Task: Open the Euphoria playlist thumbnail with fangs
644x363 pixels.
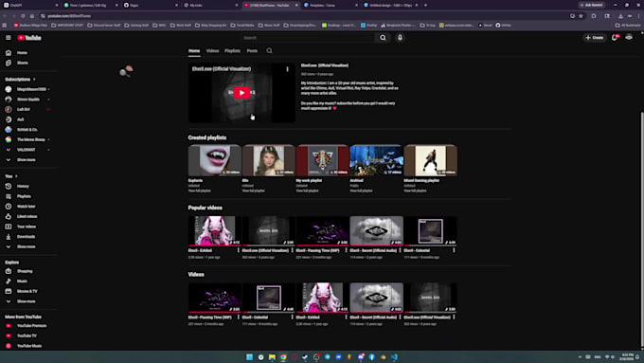Action: (215, 160)
